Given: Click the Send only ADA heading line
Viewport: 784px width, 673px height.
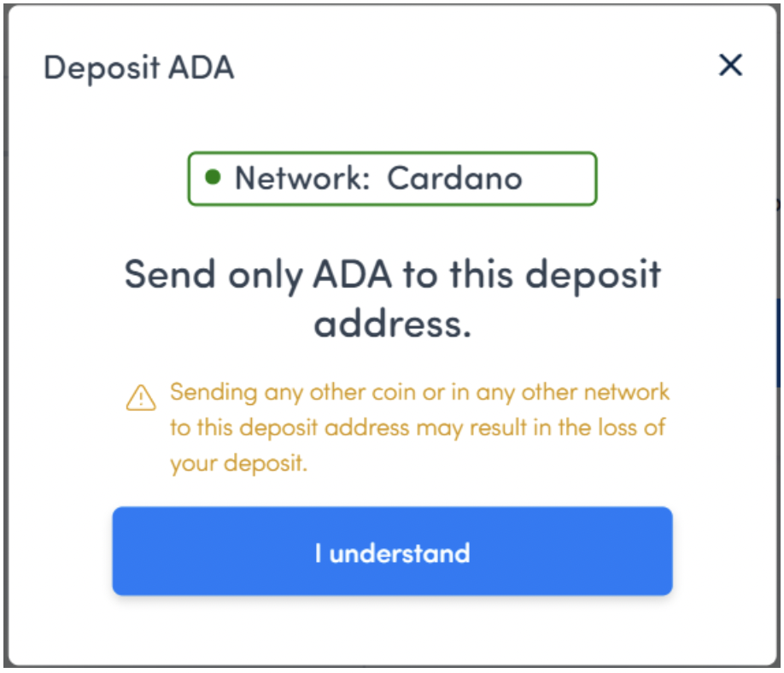Looking at the screenshot, I should (393, 274).
